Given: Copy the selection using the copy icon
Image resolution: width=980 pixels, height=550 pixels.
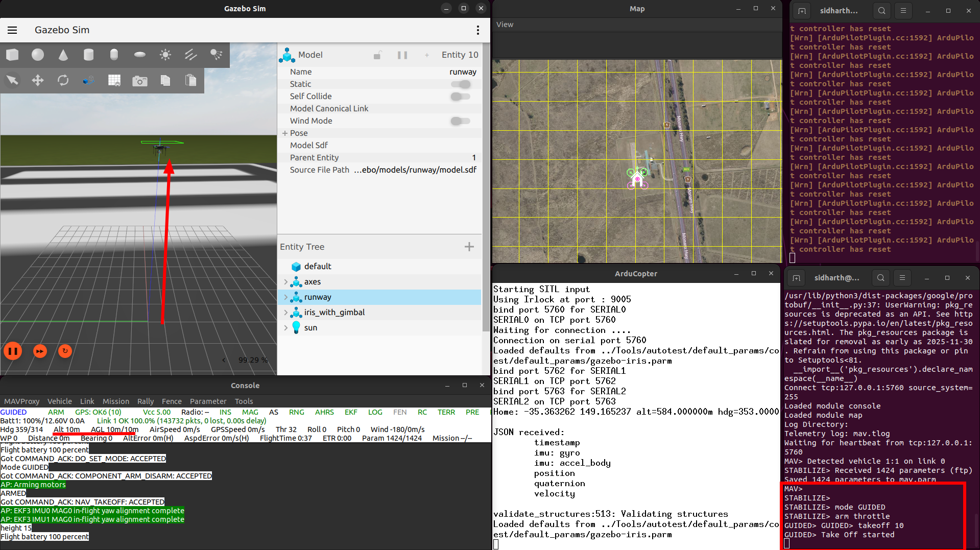Looking at the screenshot, I should point(165,80).
